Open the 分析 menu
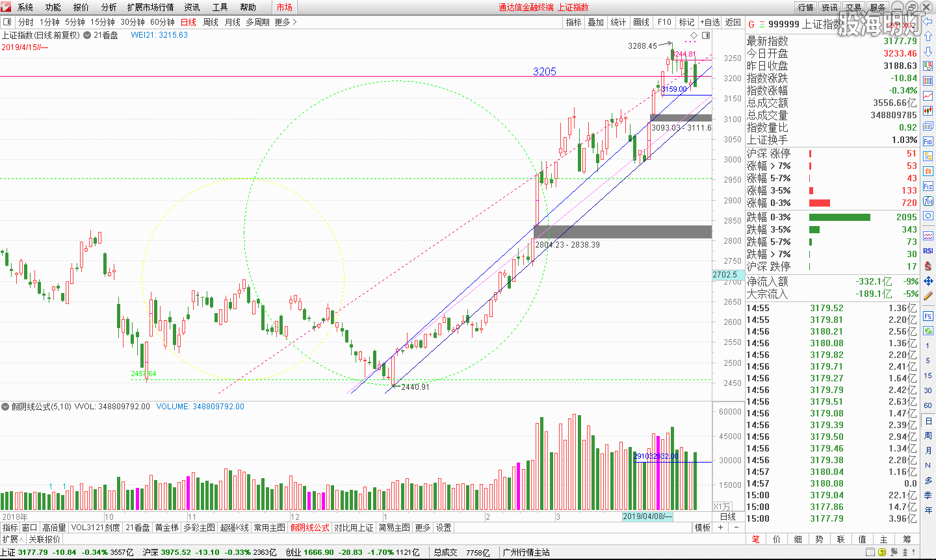The height and width of the screenshot is (560, 936). point(109,7)
